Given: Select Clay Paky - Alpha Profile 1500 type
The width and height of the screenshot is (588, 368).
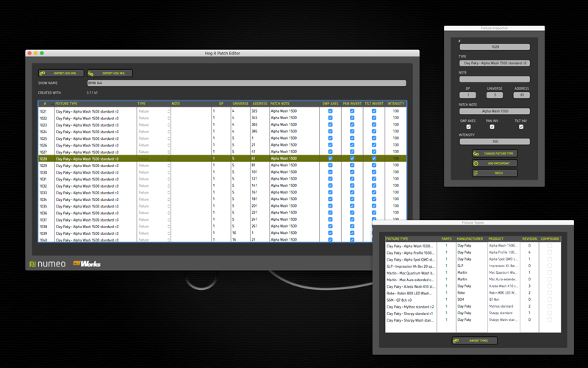Looking at the screenshot, I should [473, 252].
